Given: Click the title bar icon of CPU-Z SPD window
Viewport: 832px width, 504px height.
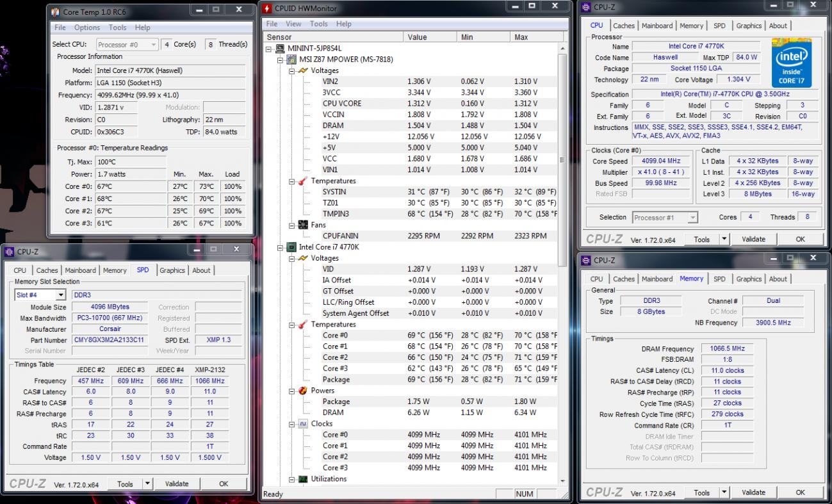Looking at the screenshot, I should [10, 252].
